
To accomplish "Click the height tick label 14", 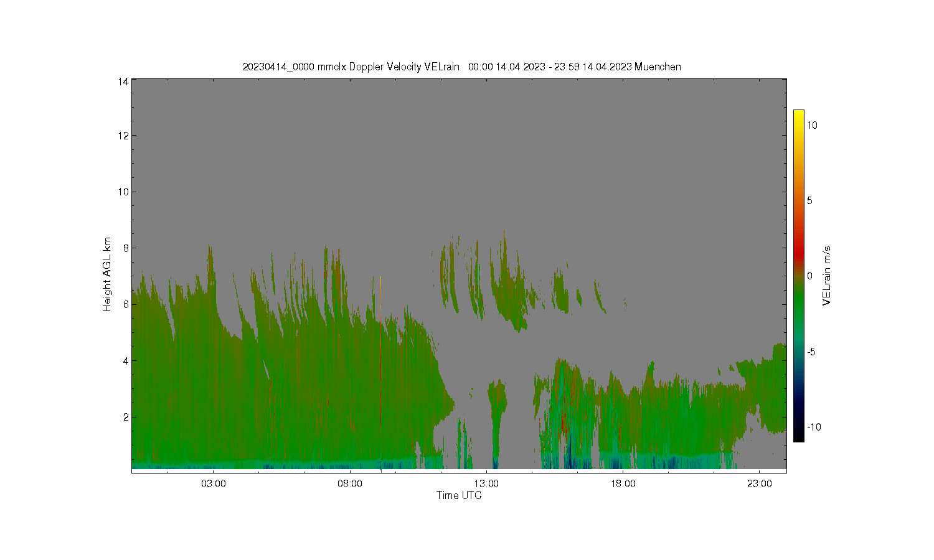I will coord(123,82).
